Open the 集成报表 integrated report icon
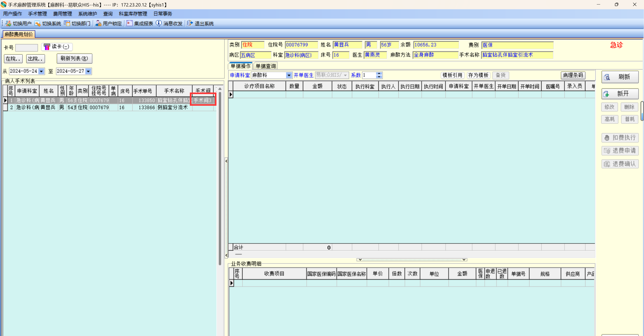 (129, 24)
